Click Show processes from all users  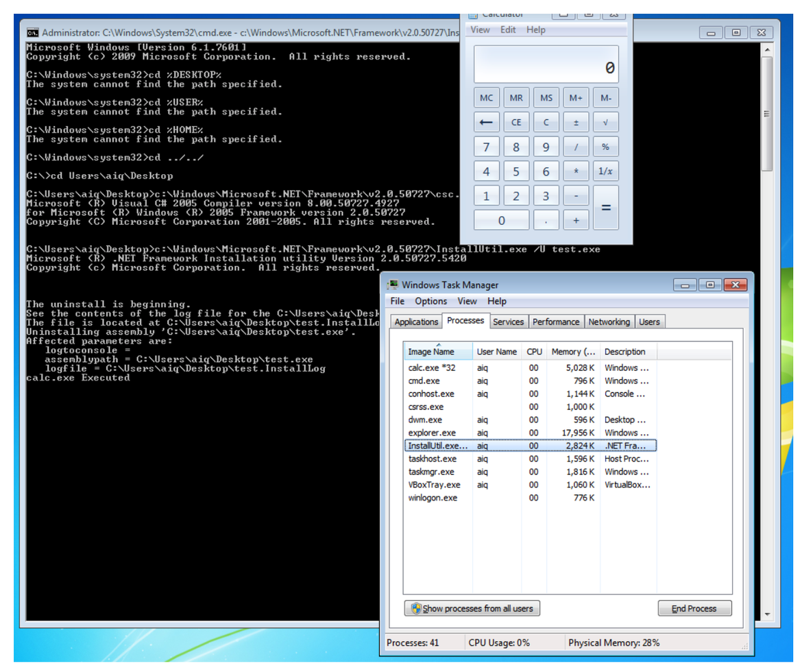point(472,608)
